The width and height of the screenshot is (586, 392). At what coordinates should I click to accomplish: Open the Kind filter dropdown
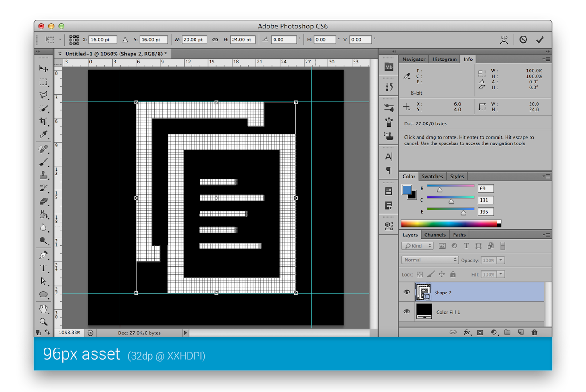[417, 245]
